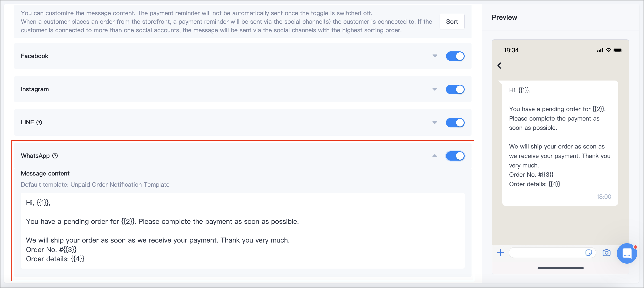This screenshot has width=644, height=288.
Task: Click the sticker icon in preview input
Action: pos(588,253)
